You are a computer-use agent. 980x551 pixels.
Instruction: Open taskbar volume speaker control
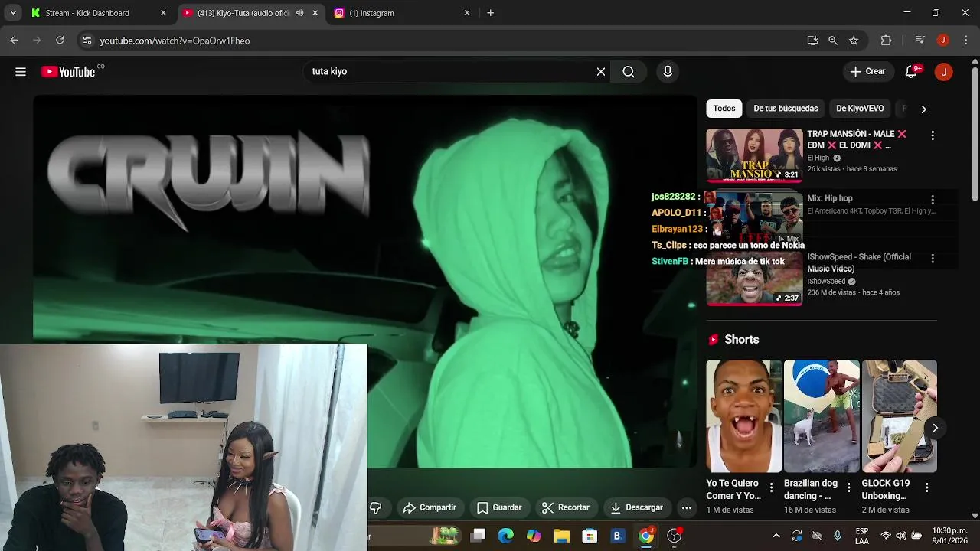point(901,536)
